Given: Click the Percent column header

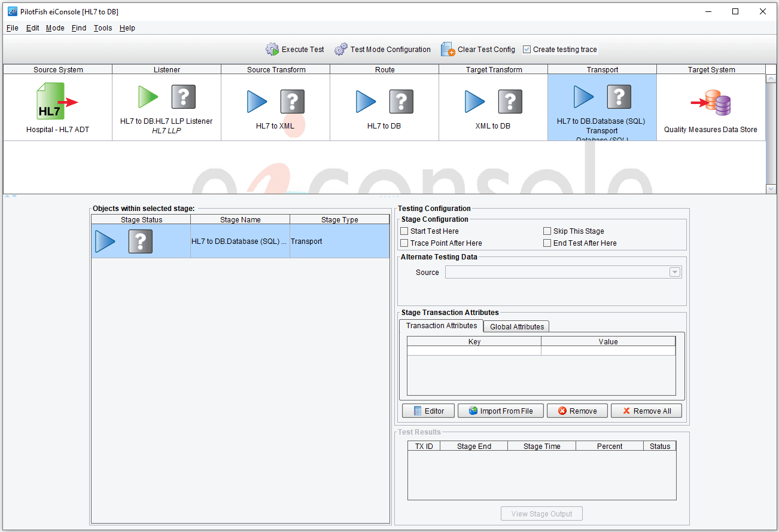Looking at the screenshot, I should pyautogui.click(x=610, y=446).
